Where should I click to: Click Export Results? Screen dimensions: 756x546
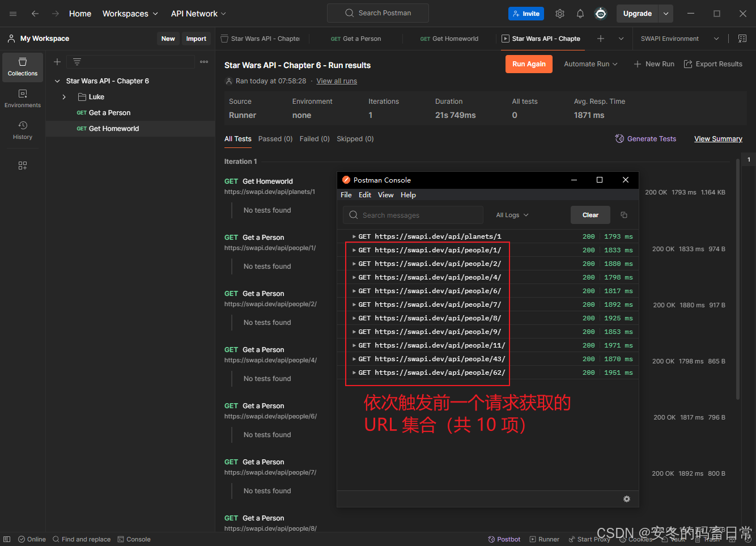click(713, 64)
